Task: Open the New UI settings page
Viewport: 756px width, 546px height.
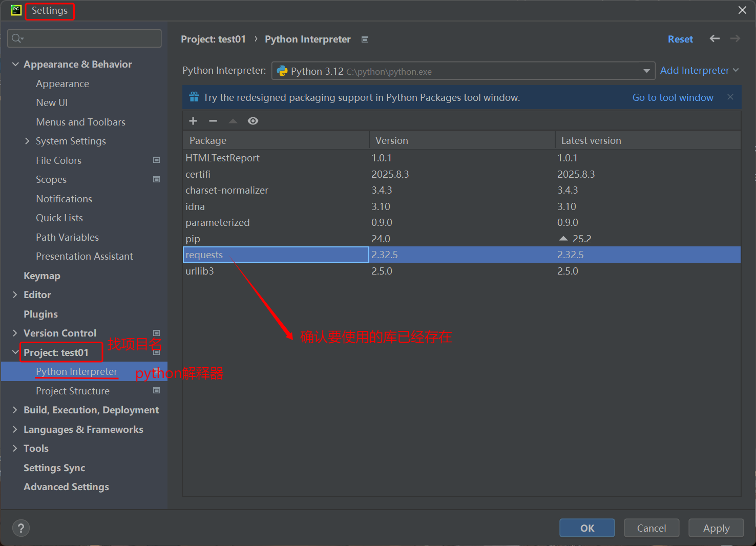Action: [52, 102]
